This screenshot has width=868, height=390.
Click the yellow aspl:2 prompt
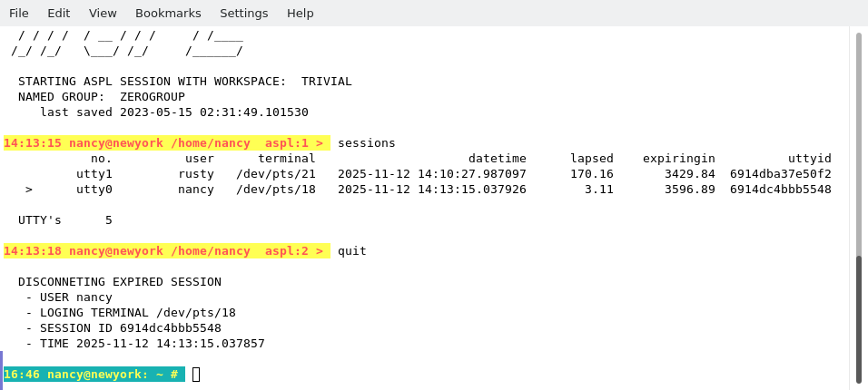(x=165, y=251)
